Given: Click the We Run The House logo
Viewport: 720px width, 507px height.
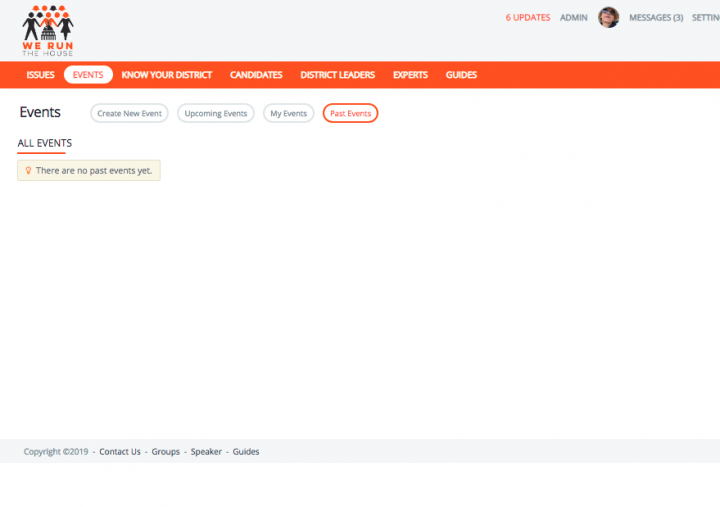Looking at the screenshot, I should [48, 31].
